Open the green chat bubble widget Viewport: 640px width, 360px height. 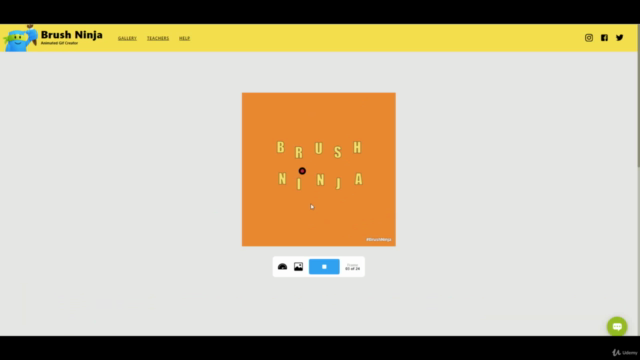tap(617, 327)
